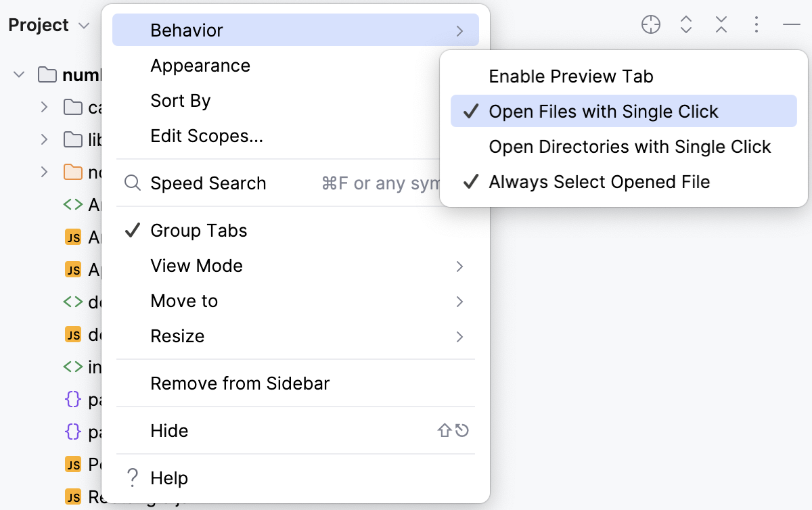Click the Collapse All icon in toolbar

tap(721, 24)
